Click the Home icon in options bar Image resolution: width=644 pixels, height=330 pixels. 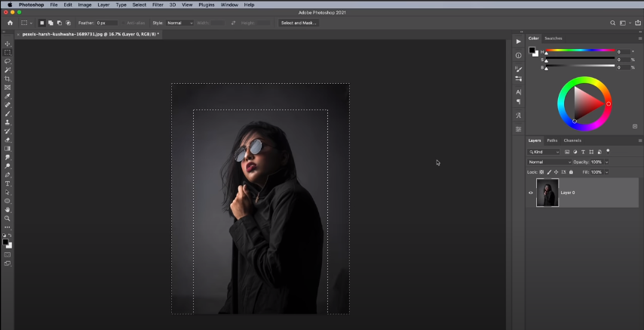tap(10, 23)
